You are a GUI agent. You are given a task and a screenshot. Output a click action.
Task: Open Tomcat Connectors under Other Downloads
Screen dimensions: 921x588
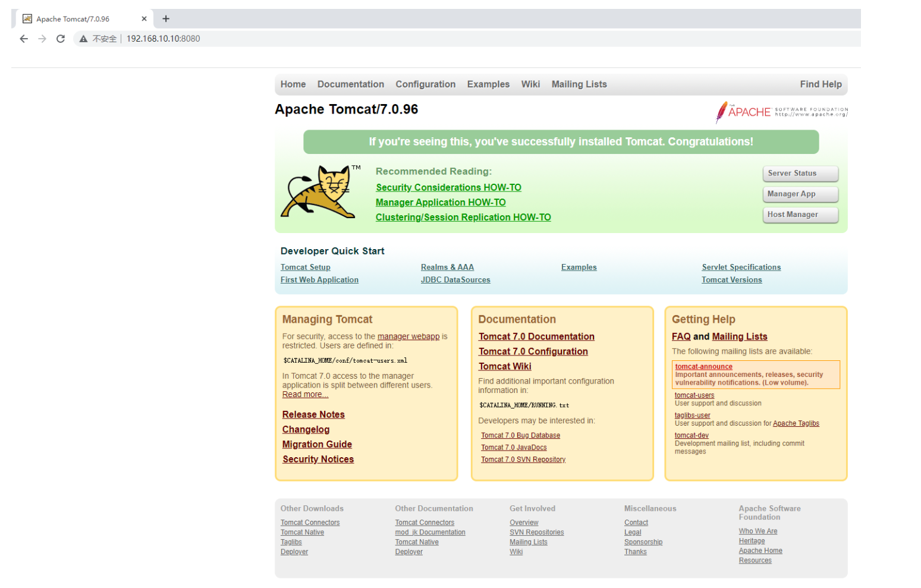coord(310,523)
